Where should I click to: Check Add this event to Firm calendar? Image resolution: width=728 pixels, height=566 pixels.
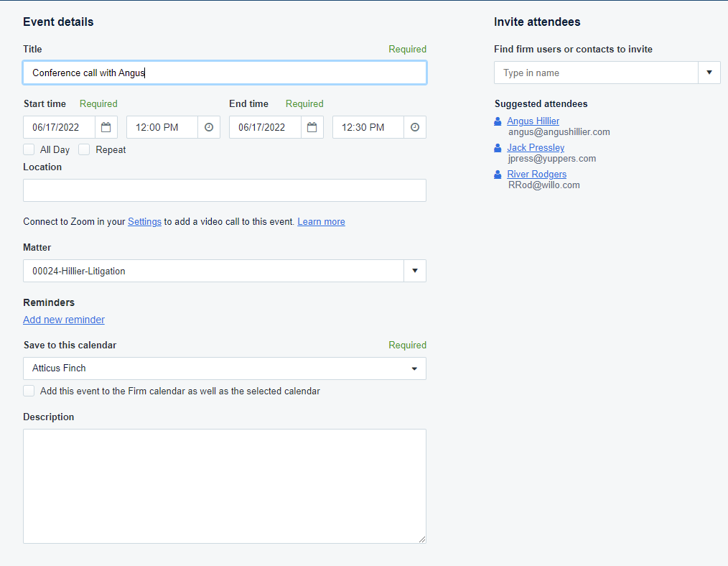point(29,391)
